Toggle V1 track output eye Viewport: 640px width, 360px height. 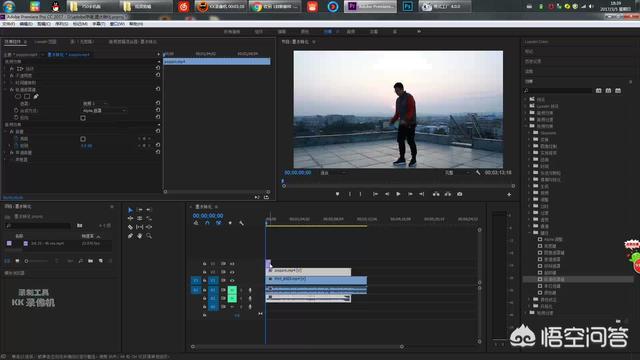tap(232, 281)
